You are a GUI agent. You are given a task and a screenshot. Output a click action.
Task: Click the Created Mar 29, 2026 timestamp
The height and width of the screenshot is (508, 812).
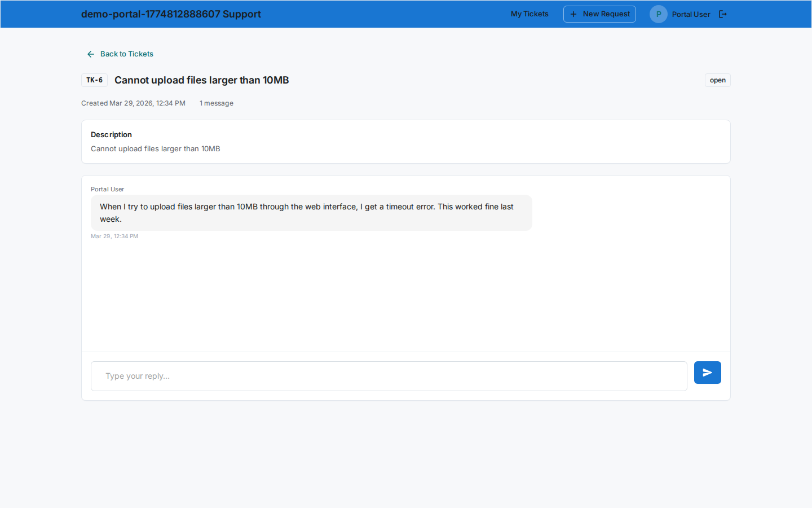tap(133, 103)
